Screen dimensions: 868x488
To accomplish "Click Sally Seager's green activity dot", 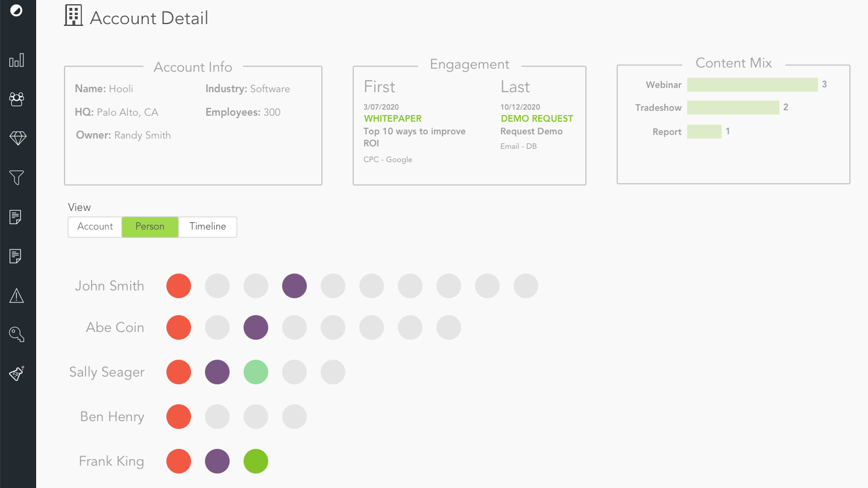I will pyautogui.click(x=256, y=372).
